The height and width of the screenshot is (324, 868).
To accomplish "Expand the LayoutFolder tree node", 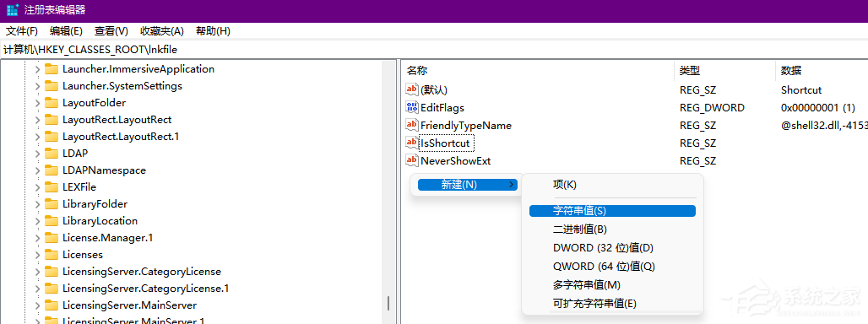I will pos(37,103).
